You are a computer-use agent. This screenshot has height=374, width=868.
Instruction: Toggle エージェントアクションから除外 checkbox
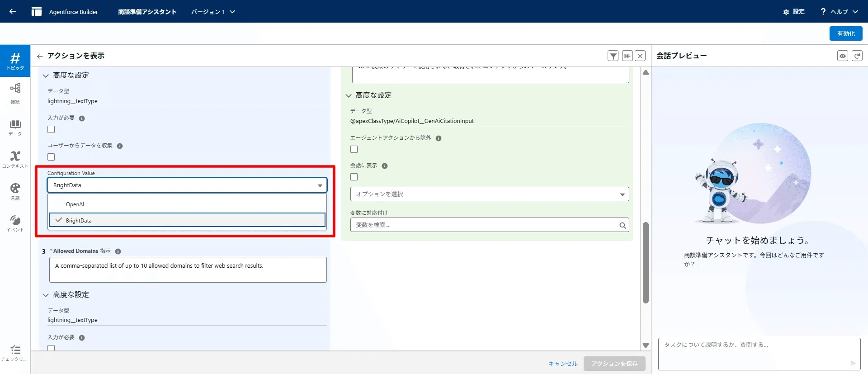click(354, 149)
